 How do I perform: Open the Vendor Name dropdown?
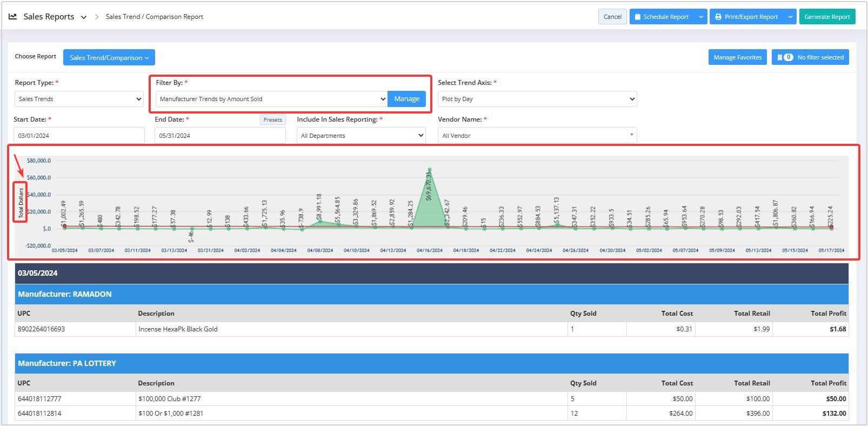(x=537, y=136)
